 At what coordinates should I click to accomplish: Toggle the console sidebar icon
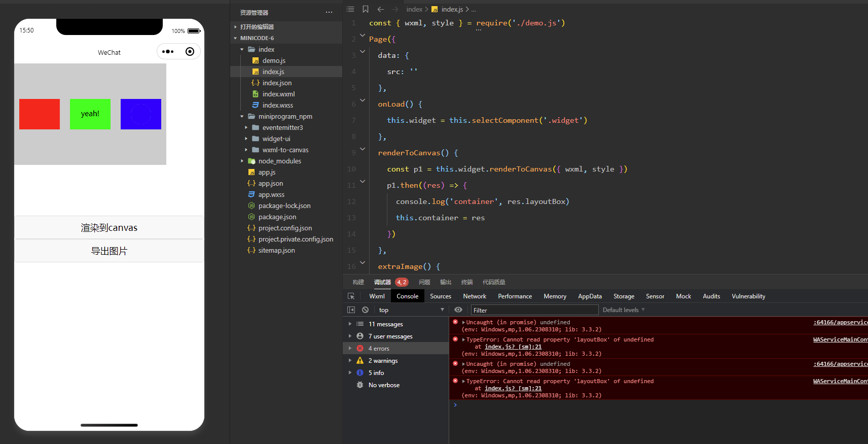(351, 310)
